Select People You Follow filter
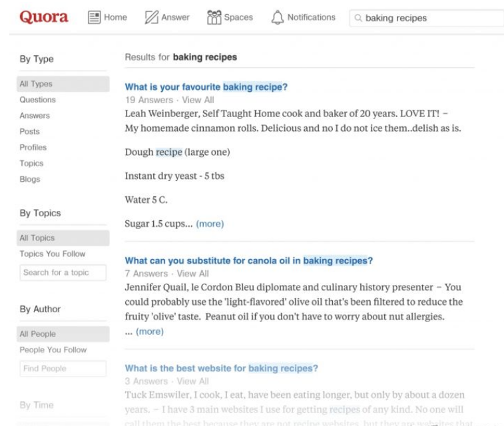 (x=53, y=350)
